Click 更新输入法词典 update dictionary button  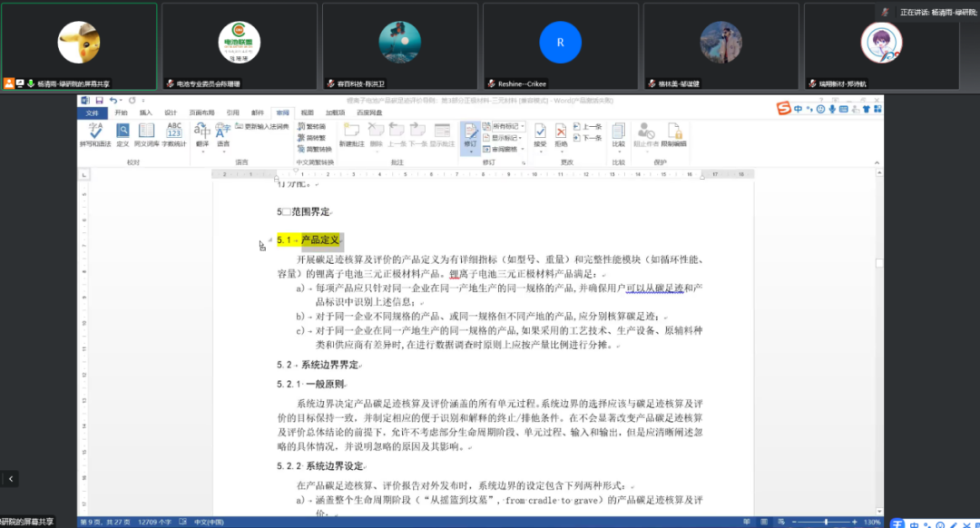pos(261,126)
